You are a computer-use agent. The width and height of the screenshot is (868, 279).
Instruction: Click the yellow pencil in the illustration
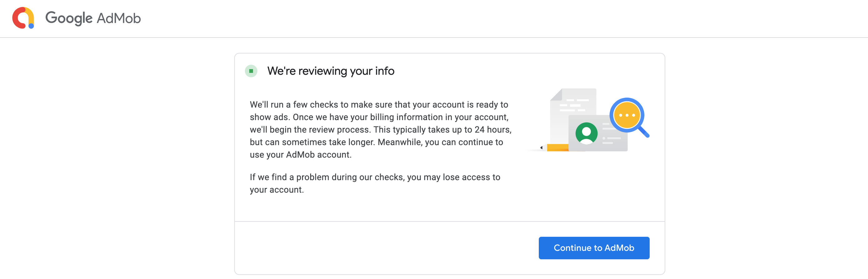556,147
